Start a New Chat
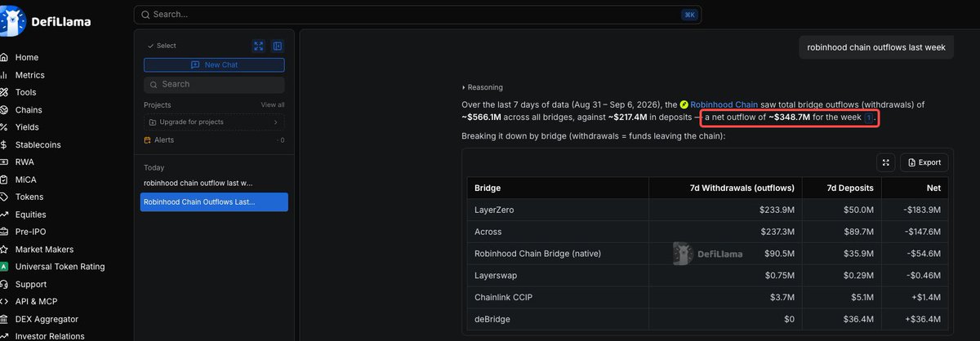980x341 pixels. pos(214,64)
